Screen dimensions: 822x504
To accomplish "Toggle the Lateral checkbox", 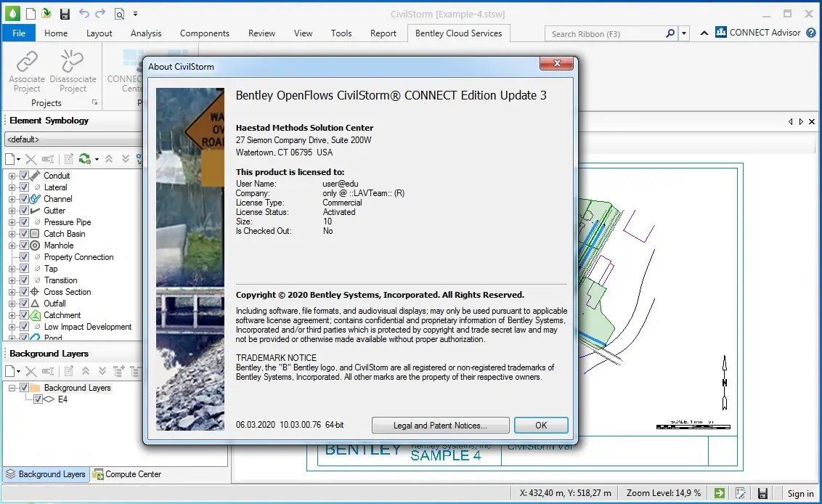I will pyautogui.click(x=24, y=187).
